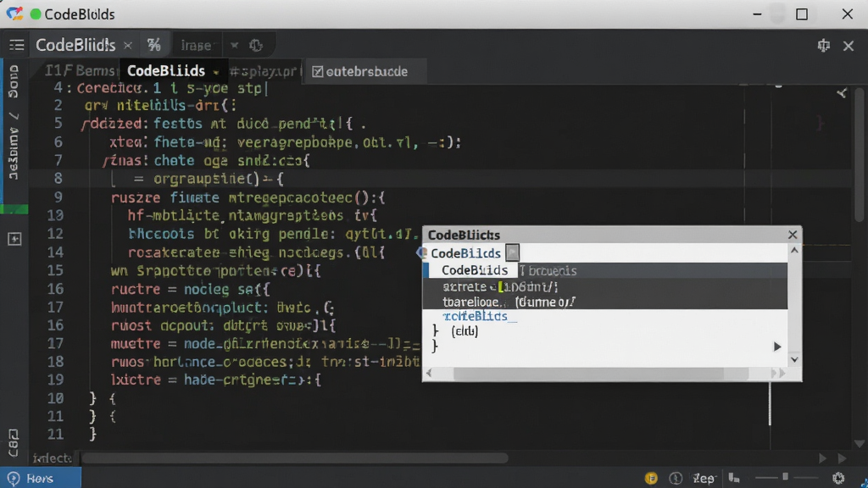Click the plus box icon in left sidebar
868x488 pixels.
(x=14, y=239)
